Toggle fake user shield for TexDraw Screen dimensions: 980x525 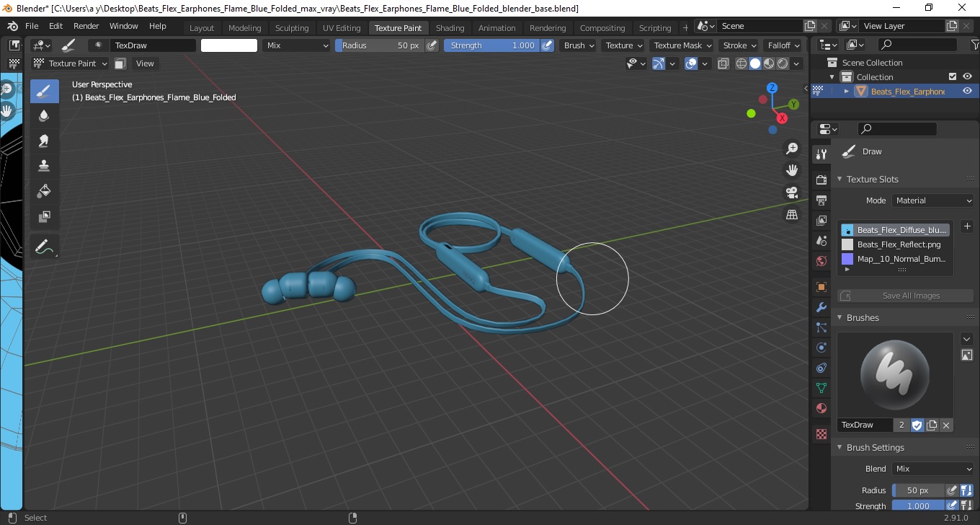click(x=917, y=425)
